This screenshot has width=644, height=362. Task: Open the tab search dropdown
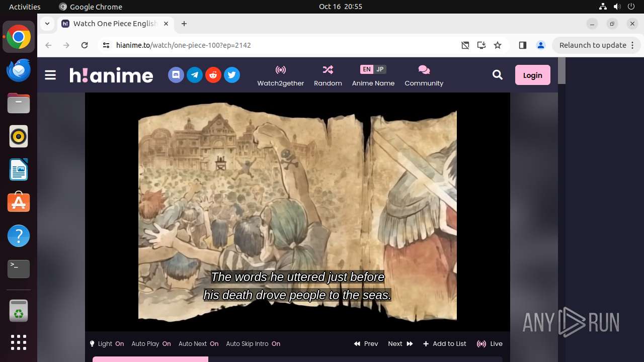click(47, 24)
